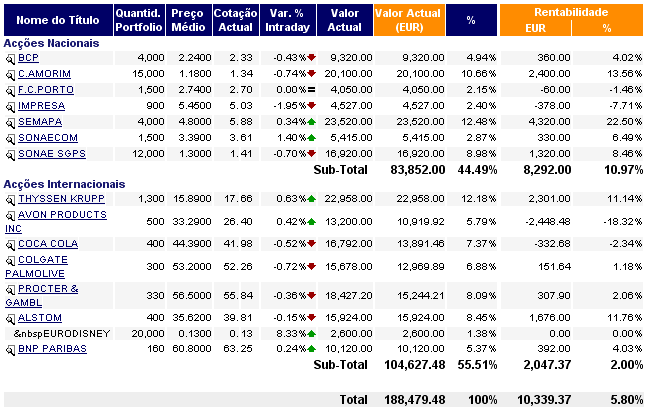The width and height of the screenshot is (646, 410).
Task: Click the detail icon next to C.AMORIM
Action: tap(11, 74)
